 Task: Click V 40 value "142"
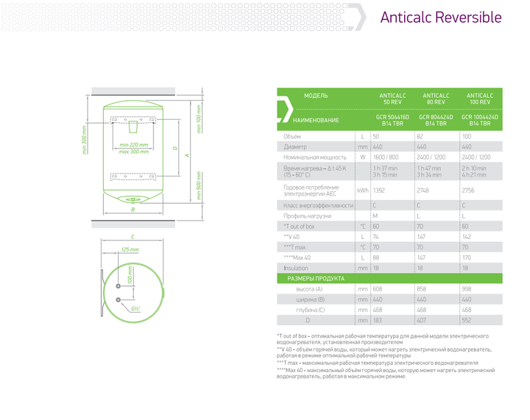point(467,237)
